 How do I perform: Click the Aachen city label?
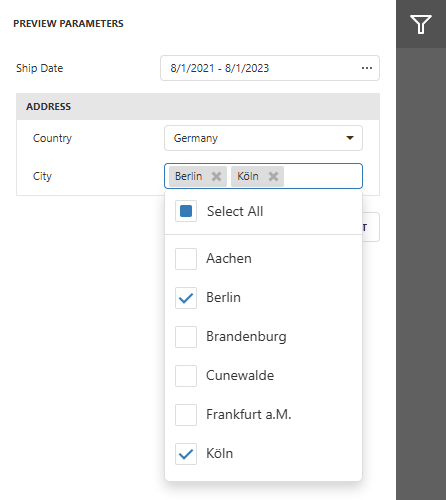click(229, 259)
